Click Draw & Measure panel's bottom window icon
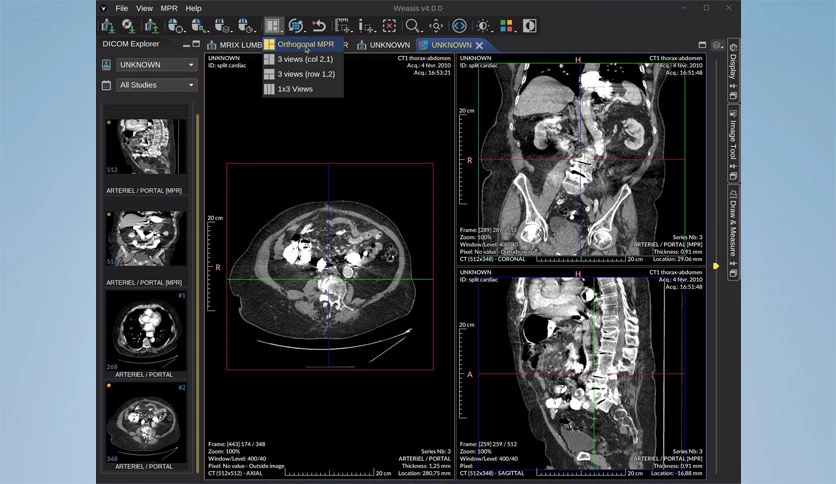Image resolution: width=836 pixels, height=484 pixels. point(733,273)
